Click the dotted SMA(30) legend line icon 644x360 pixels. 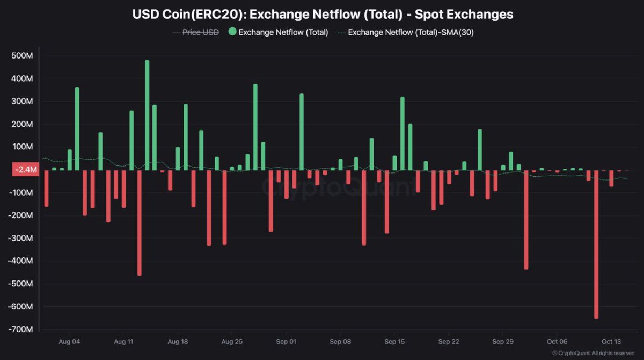(x=341, y=32)
